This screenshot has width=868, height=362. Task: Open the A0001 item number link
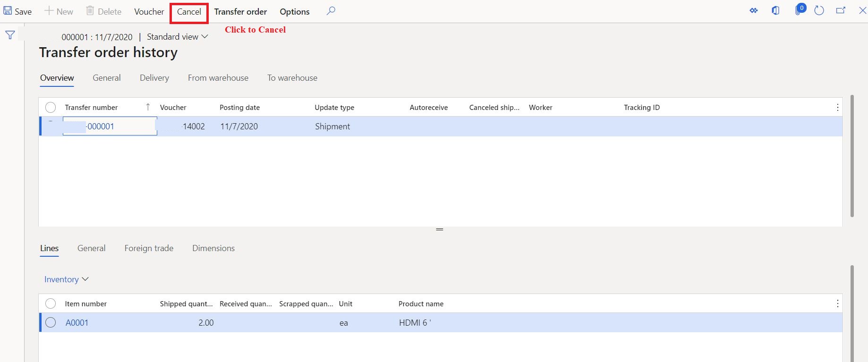pos(77,323)
